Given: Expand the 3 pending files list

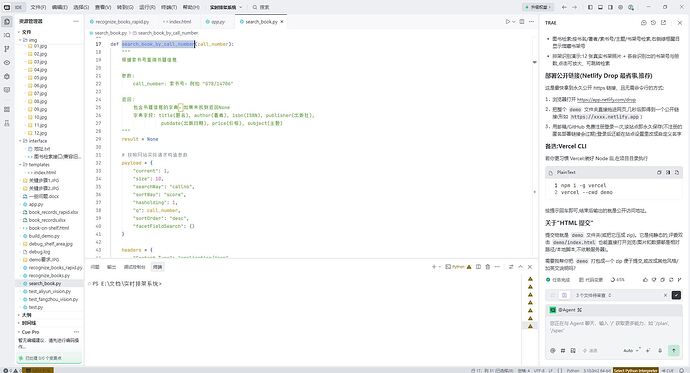Looking at the screenshot, I should (594, 295).
